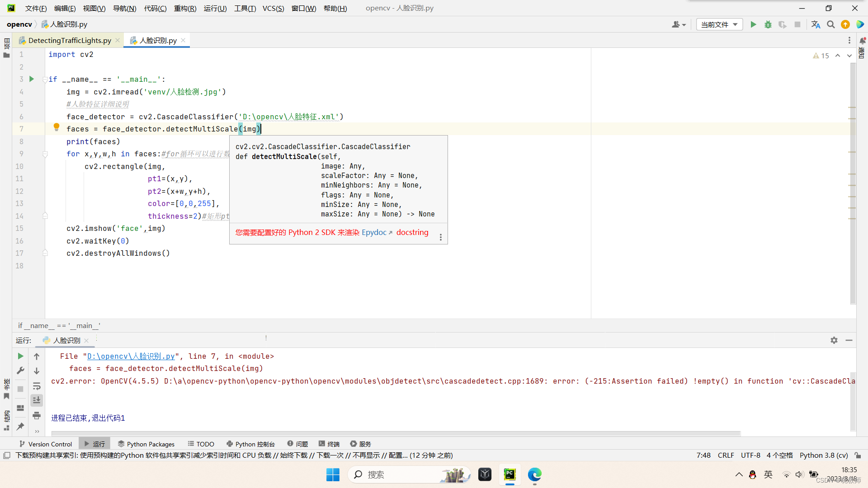Screen dimensions: 868x488
Task: Collapse the if __name__ code block
Action: point(45,80)
